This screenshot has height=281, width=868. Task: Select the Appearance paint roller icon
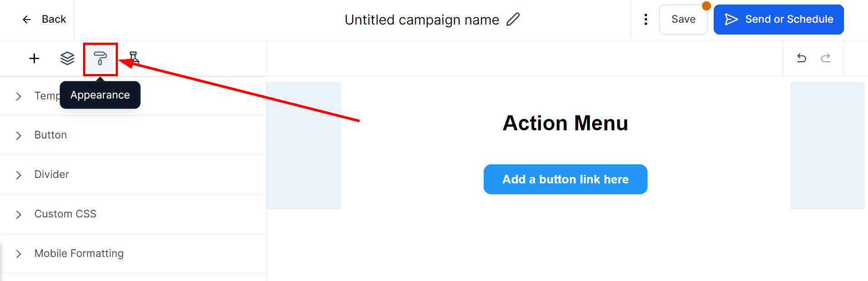click(x=100, y=59)
